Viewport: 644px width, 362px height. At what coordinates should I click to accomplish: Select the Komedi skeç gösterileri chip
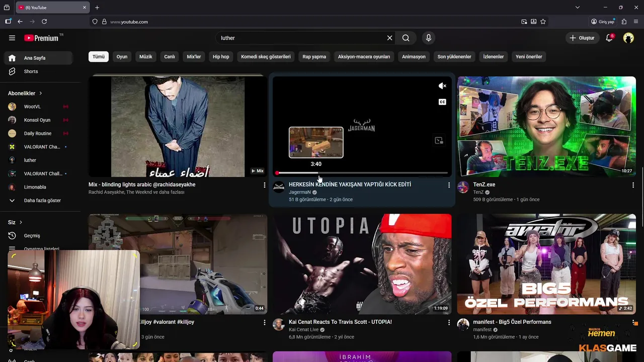[x=266, y=57]
